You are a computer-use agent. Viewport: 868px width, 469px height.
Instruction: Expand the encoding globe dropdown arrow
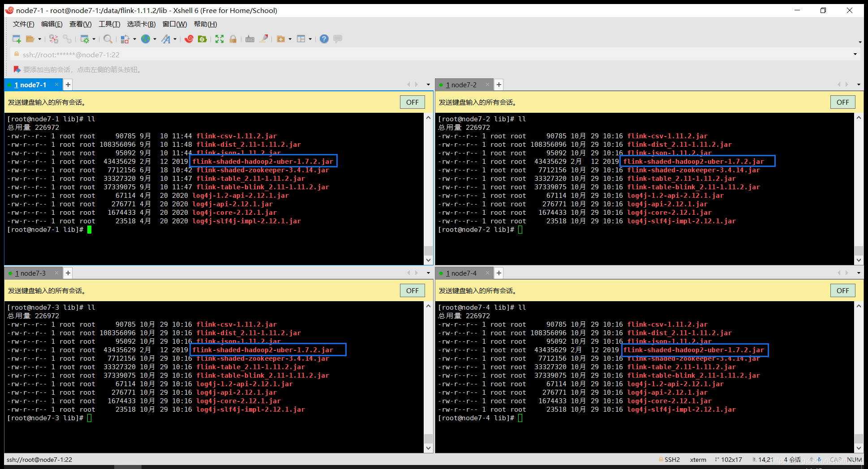[155, 39]
